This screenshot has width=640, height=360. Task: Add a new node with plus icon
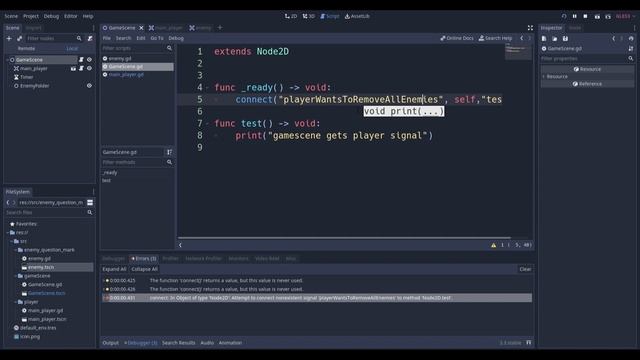9,38
